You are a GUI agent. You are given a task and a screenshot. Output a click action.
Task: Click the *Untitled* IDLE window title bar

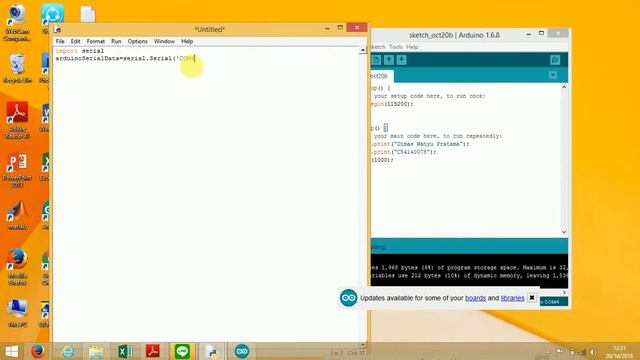coord(209,29)
